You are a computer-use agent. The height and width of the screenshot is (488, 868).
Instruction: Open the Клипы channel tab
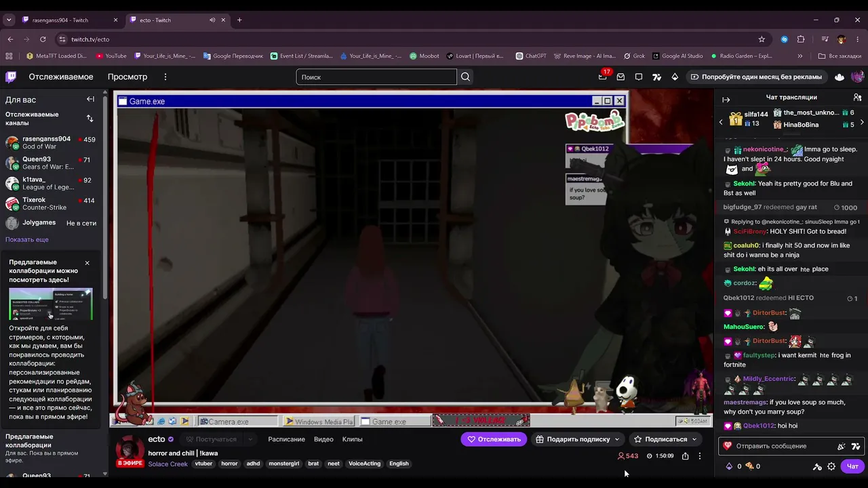352,439
